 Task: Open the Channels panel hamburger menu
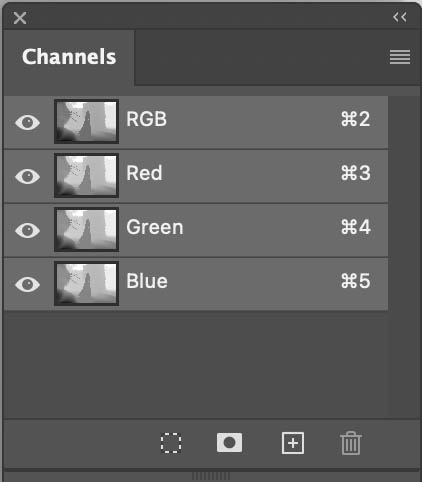coord(400,57)
